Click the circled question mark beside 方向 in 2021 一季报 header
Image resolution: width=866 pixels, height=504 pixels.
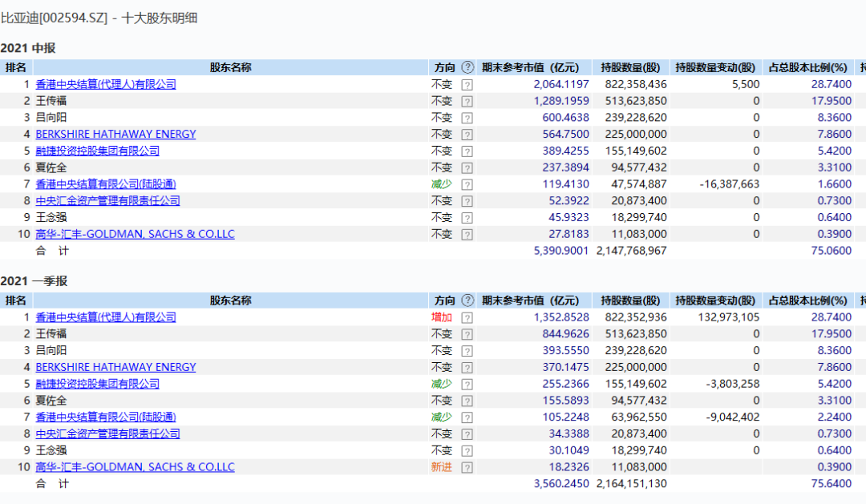click(x=467, y=301)
